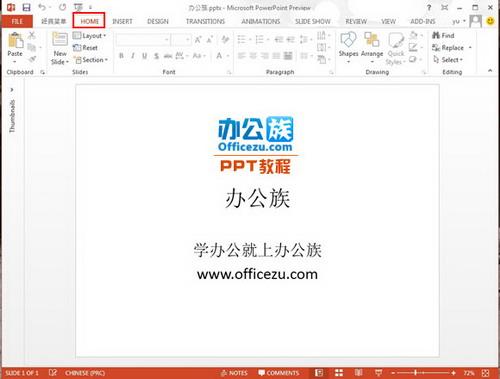Open the TRANSITIONS ribbon tab

pos(205,22)
